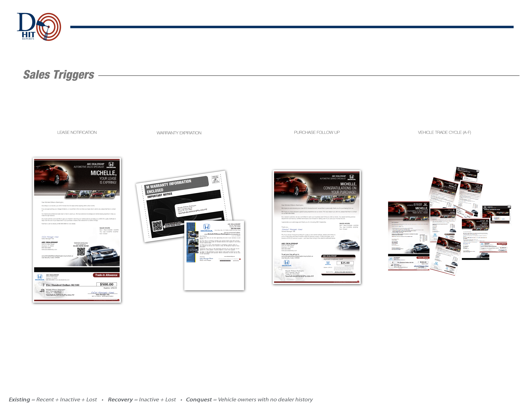Click the Sales Triggers section title
Viewport: 532px width, 411px height.
(59, 75)
